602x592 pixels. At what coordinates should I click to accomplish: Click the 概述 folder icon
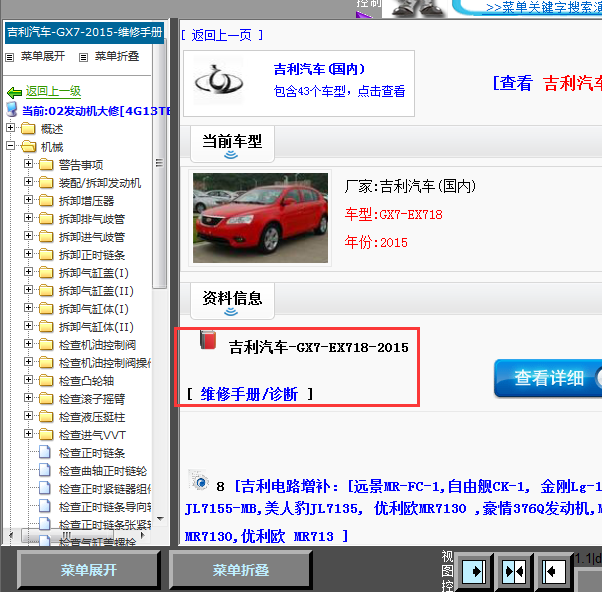pyautogui.click(x=28, y=128)
